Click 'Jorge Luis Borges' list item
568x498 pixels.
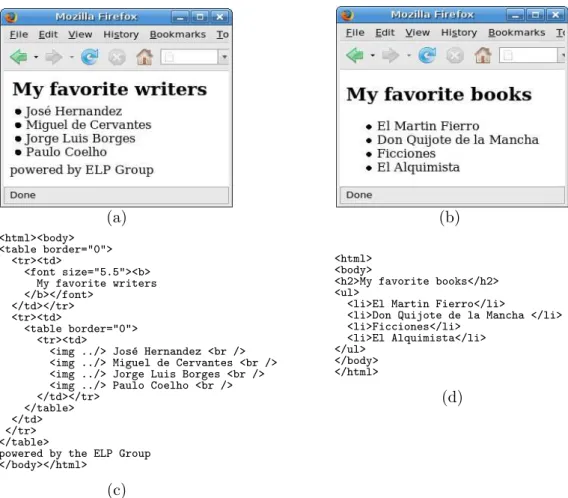pyautogui.click(x=80, y=138)
